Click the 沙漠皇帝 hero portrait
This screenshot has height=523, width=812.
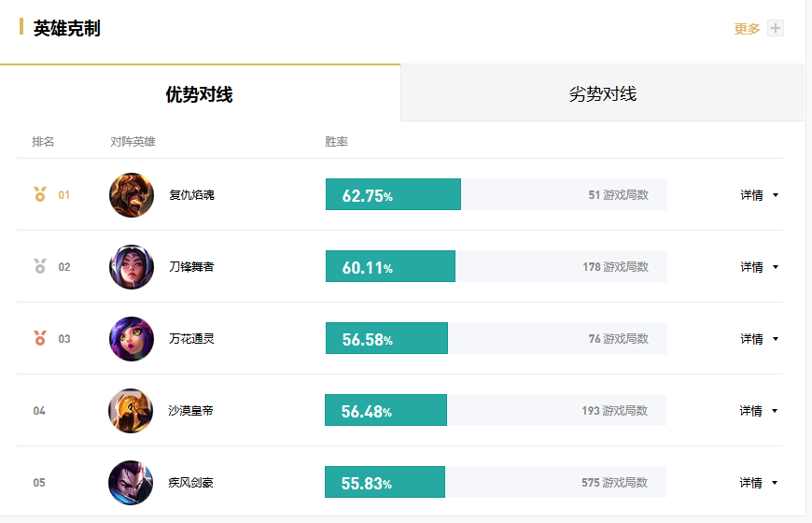coord(131,411)
